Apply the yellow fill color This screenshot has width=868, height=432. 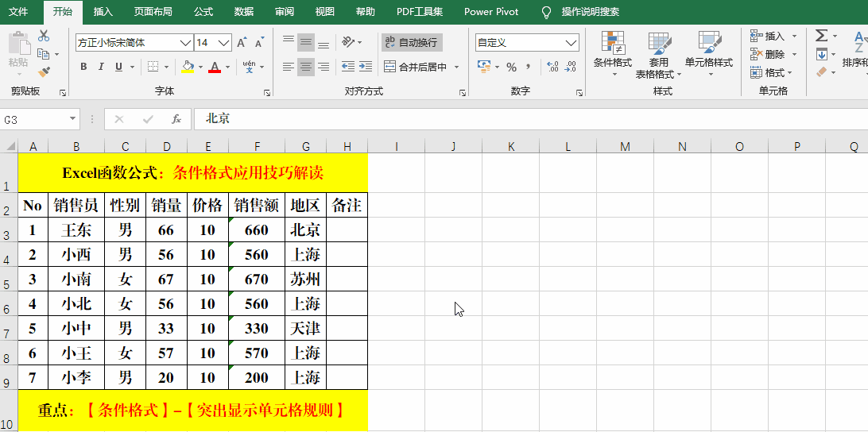tap(188, 67)
